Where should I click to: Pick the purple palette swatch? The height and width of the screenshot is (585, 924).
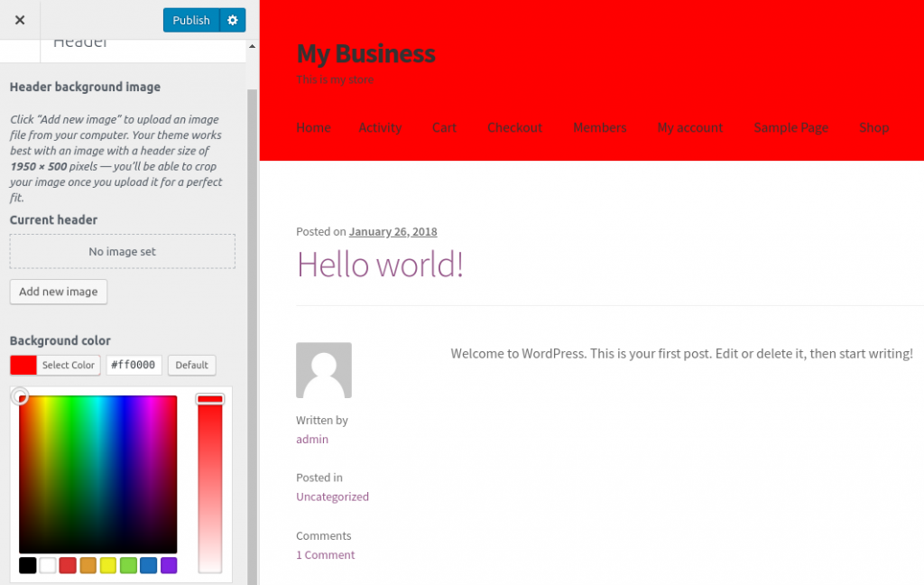[169, 565]
